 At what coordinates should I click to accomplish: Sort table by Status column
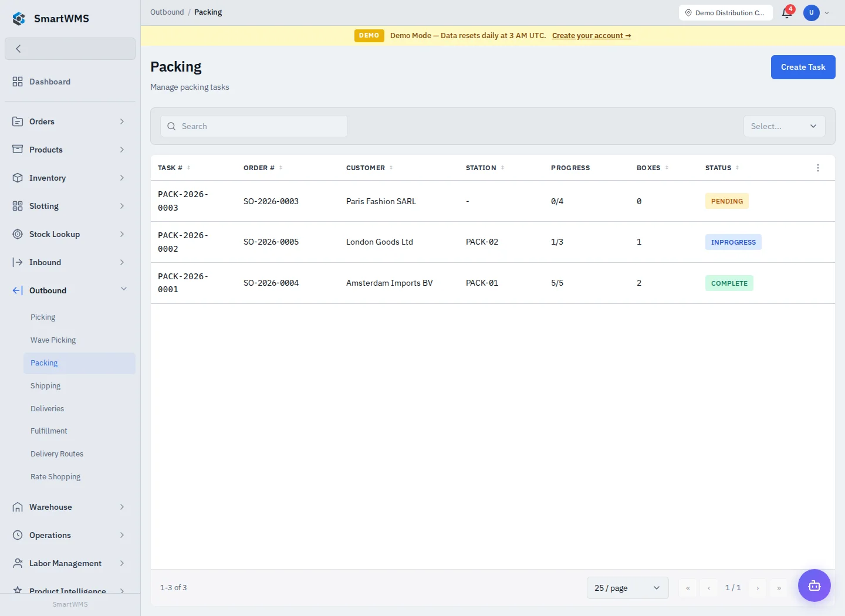coord(722,168)
